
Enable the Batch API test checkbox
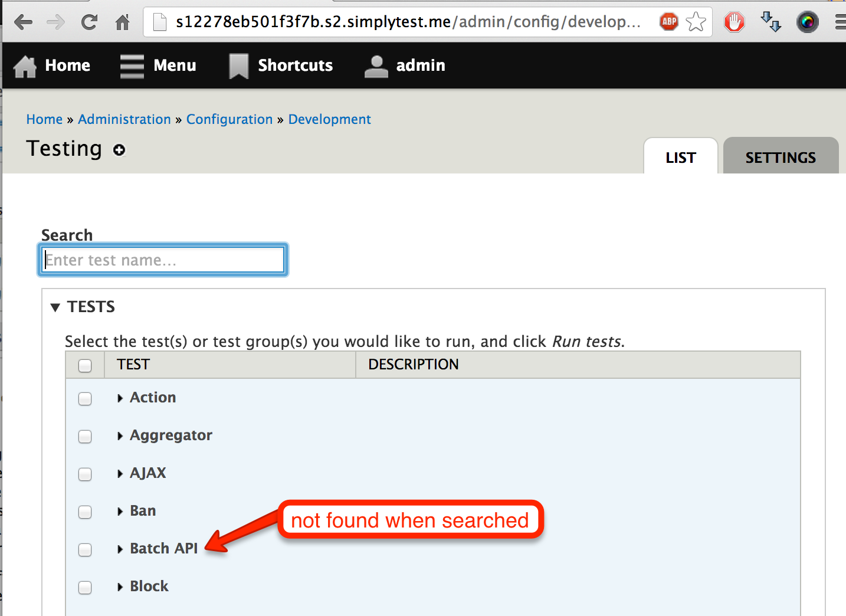84,549
